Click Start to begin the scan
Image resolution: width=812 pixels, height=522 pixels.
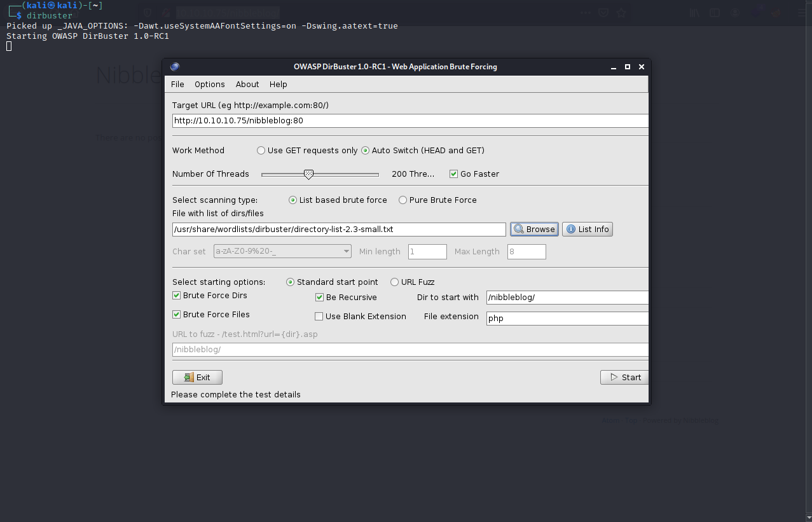click(x=624, y=378)
